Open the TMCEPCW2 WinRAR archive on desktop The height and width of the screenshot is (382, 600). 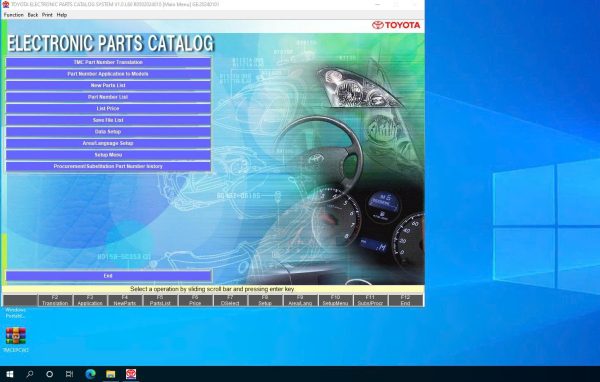pyautogui.click(x=16, y=339)
